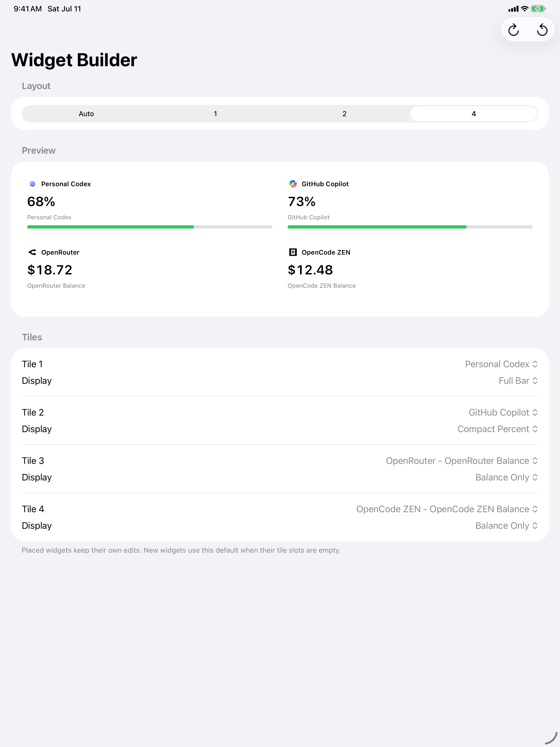Image resolution: width=560 pixels, height=747 pixels.
Task: Select the 1 tile layout segment
Action: tap(215, 114)
